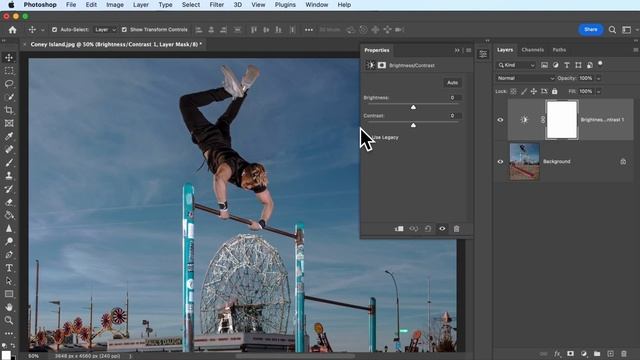Toggle Show Transform Controls checkbox
Screen dimensions: 640x360
click(x=124, y=30)
